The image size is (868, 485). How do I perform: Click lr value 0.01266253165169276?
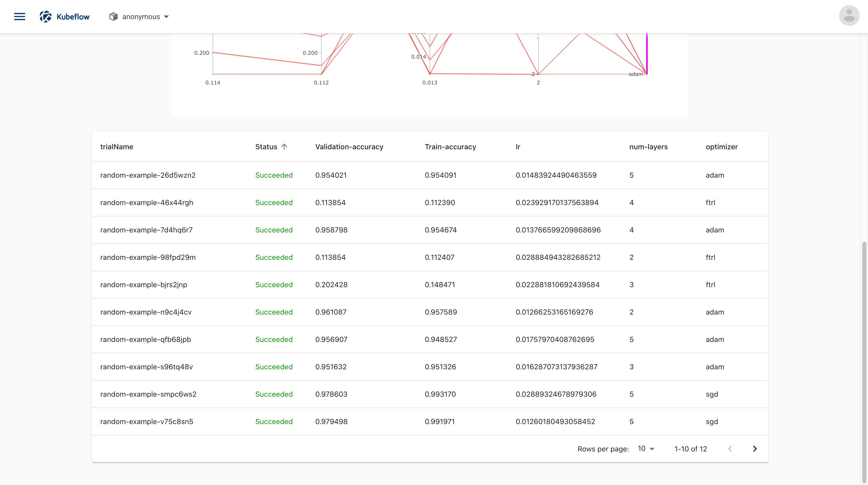tap(554, 312)
